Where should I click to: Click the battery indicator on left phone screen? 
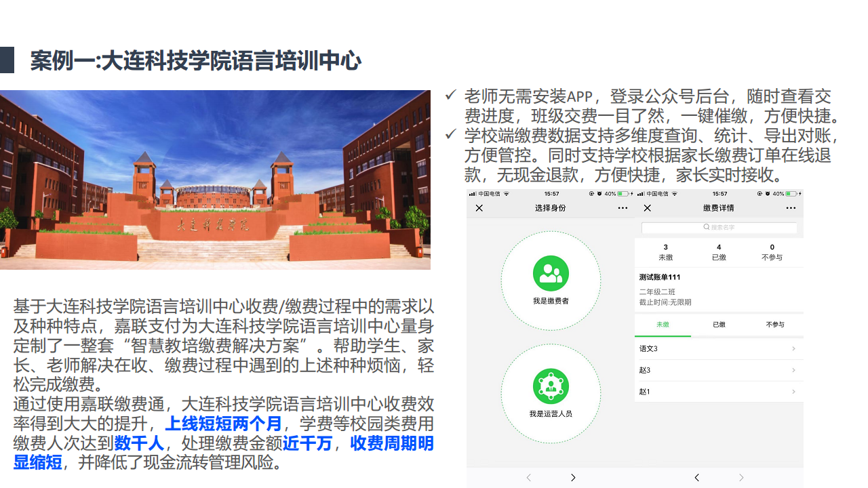(x=623, y=194)
